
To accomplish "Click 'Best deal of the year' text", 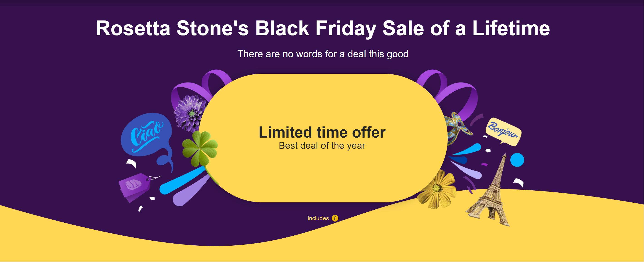I will [x=322, y=146].
